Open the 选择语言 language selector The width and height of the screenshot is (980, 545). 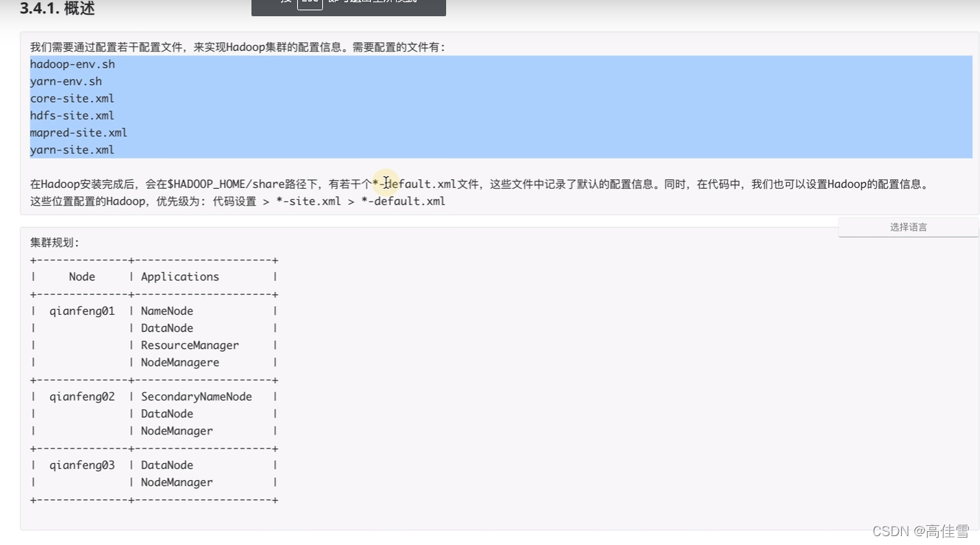[908, 227]
